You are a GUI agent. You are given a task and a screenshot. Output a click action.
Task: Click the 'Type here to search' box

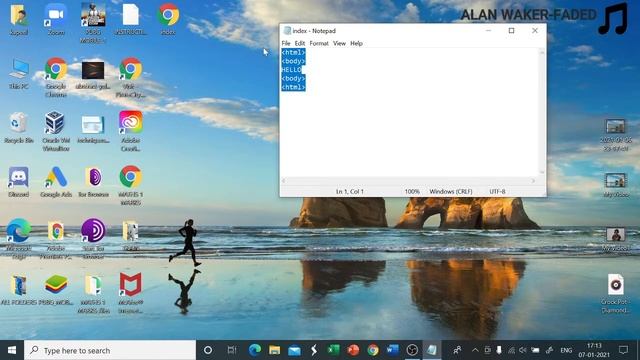(x=110, y=350)
